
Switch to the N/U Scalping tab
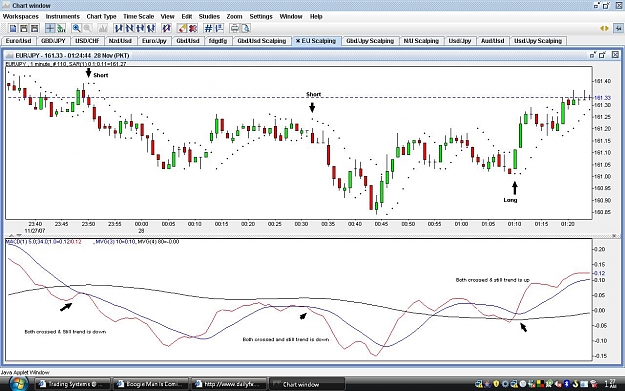click(x=421, y=41)
